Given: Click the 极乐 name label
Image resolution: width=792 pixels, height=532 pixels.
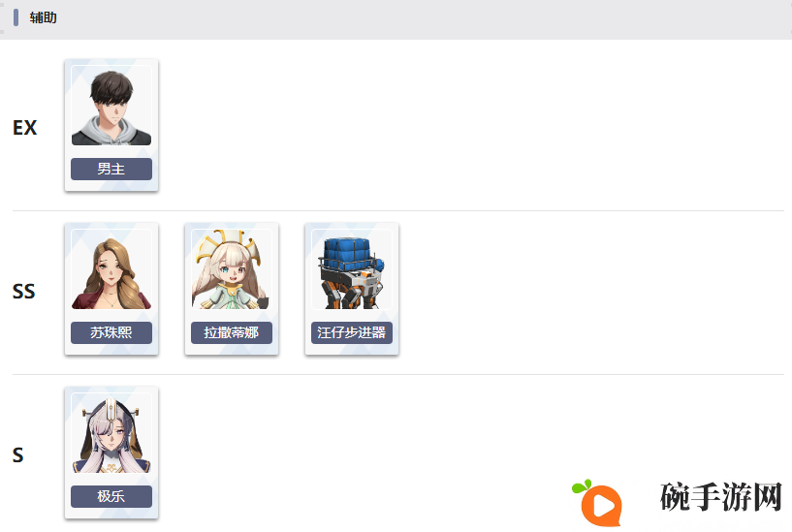Looking at the screenshot, I should pos(111,497).
